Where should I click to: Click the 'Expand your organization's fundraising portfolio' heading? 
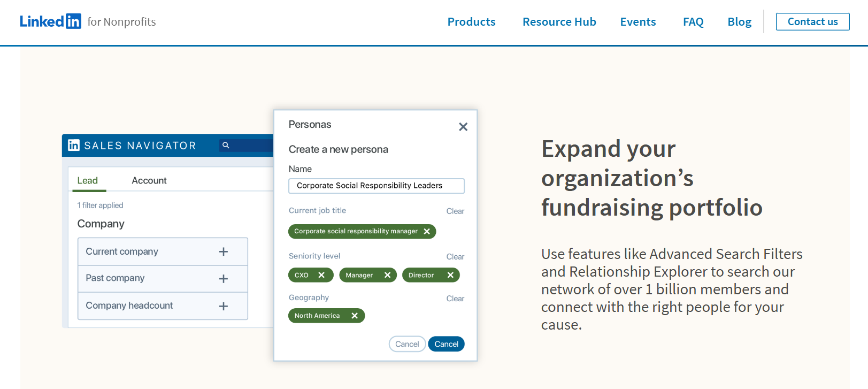tap(651, 178)
